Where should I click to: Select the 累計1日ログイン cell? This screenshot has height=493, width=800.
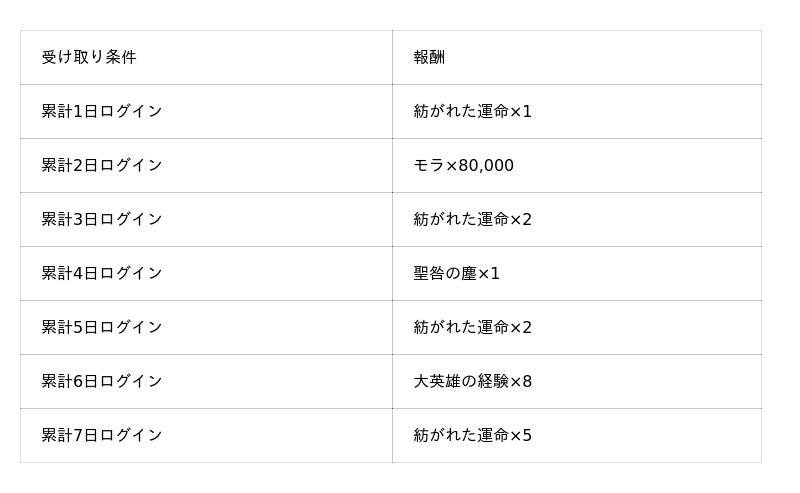102,111
